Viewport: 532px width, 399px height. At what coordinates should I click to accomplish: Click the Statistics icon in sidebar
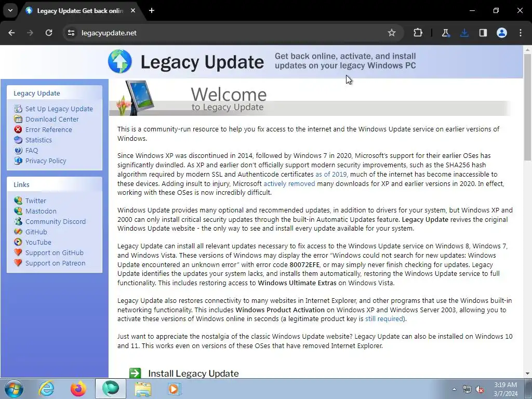tap(18, 140)
